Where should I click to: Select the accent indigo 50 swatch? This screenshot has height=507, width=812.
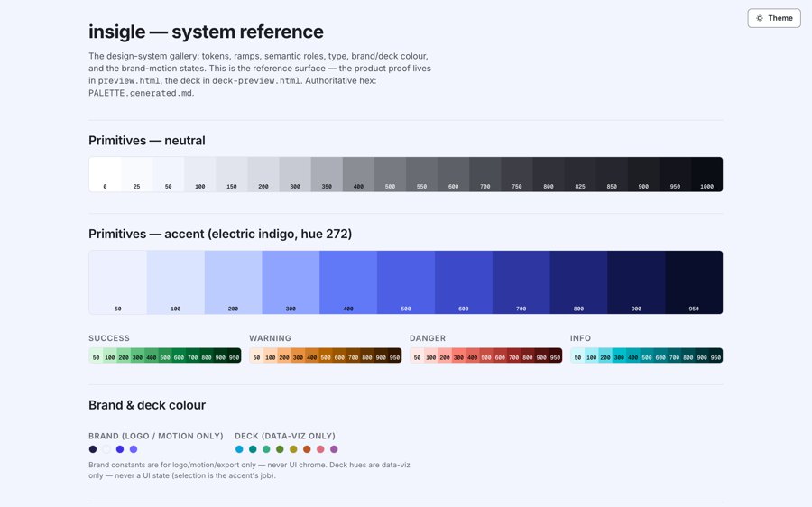(x=118, y=282)
